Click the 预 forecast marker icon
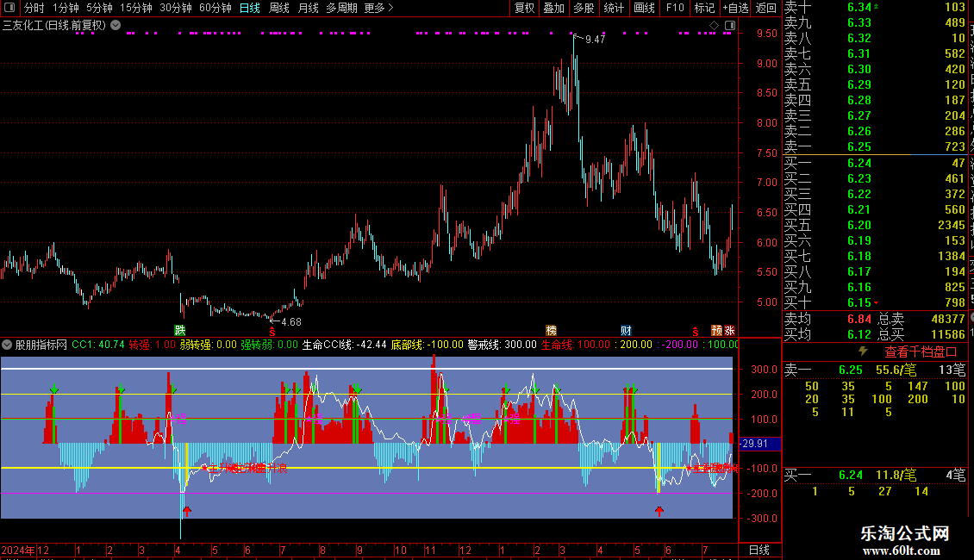This screenshot has height=560, width=974. (717, 330)
